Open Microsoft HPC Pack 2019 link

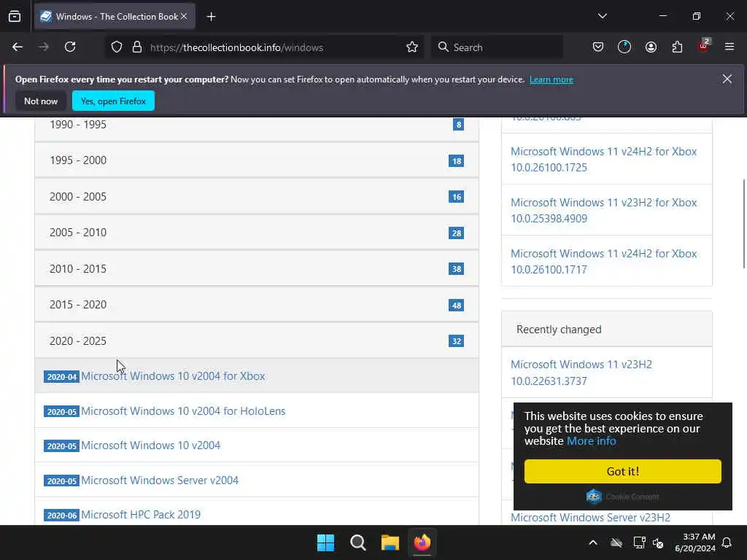click(141, 515)
